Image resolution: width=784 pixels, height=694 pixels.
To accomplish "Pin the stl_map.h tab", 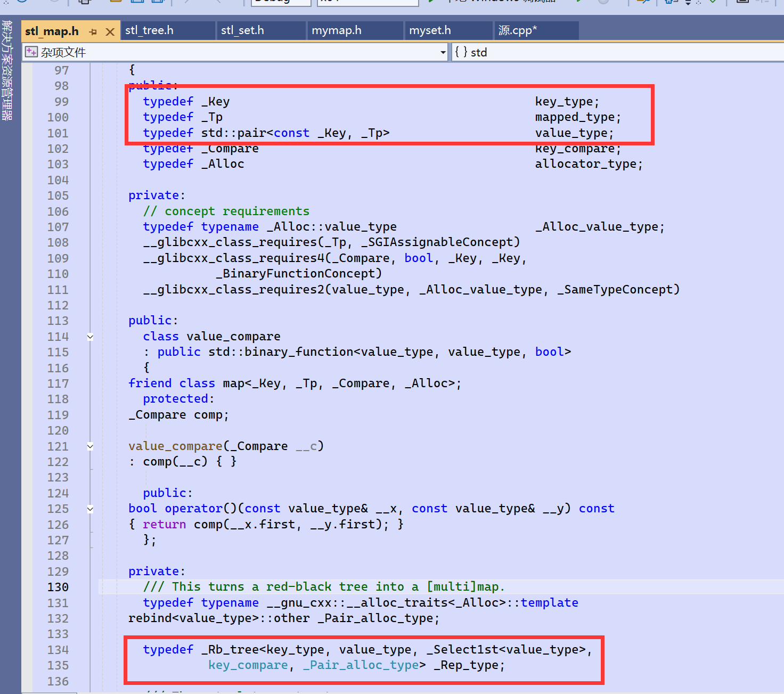I will pos(93,32).
